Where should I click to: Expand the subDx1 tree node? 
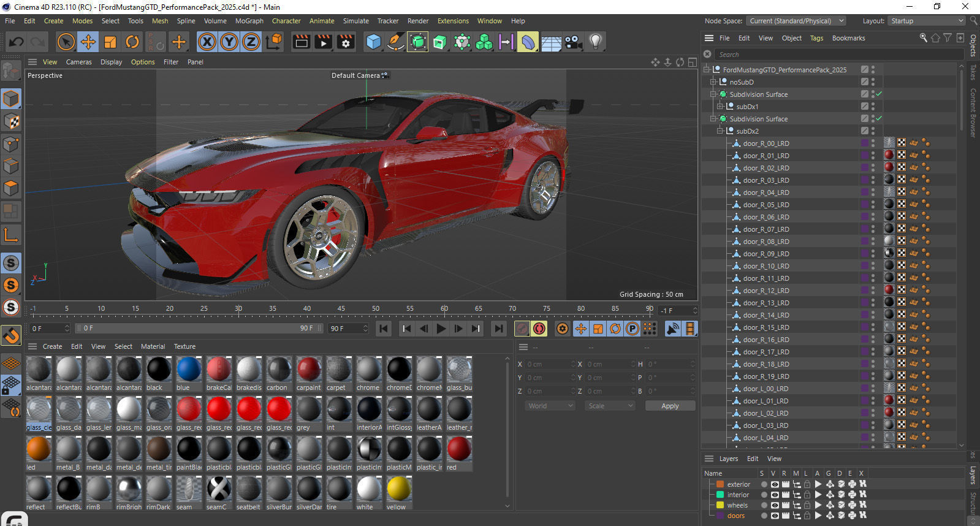tap(720, 107)
